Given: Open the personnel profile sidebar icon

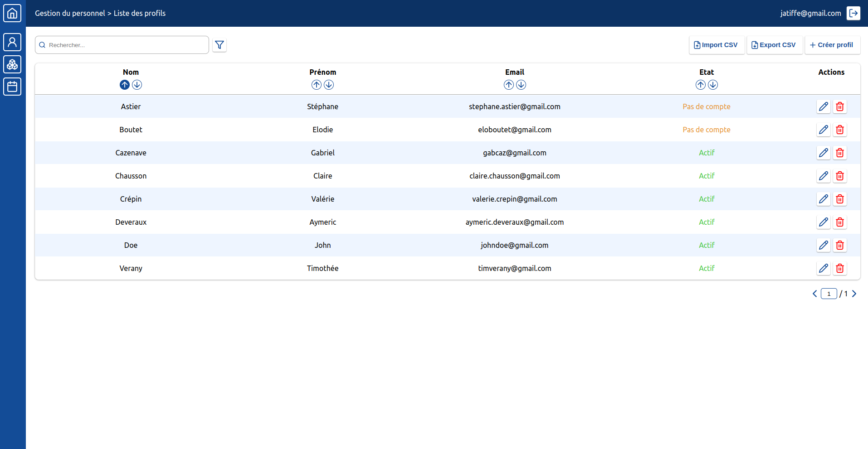Looking at the screenshot, I should tap(12, 42).
